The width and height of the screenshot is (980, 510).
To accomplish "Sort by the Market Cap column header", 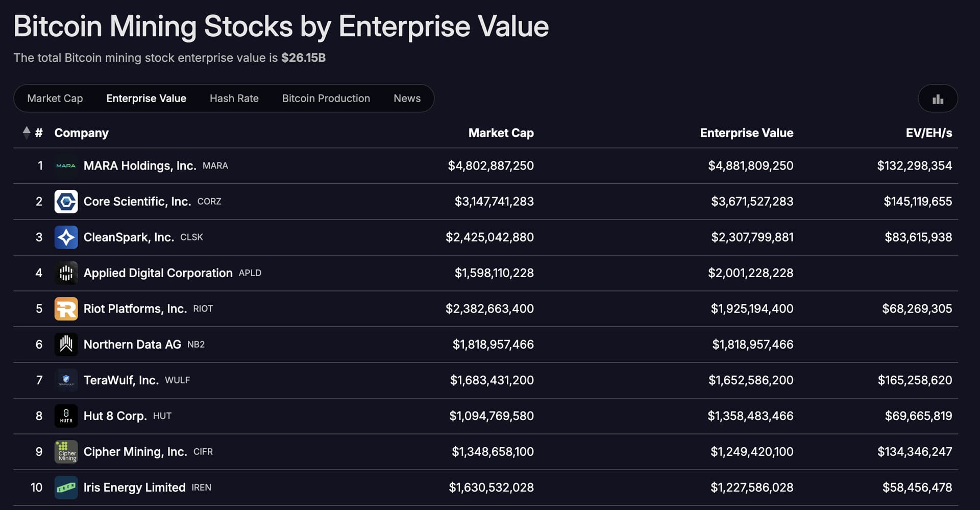I will pos(501,133).
